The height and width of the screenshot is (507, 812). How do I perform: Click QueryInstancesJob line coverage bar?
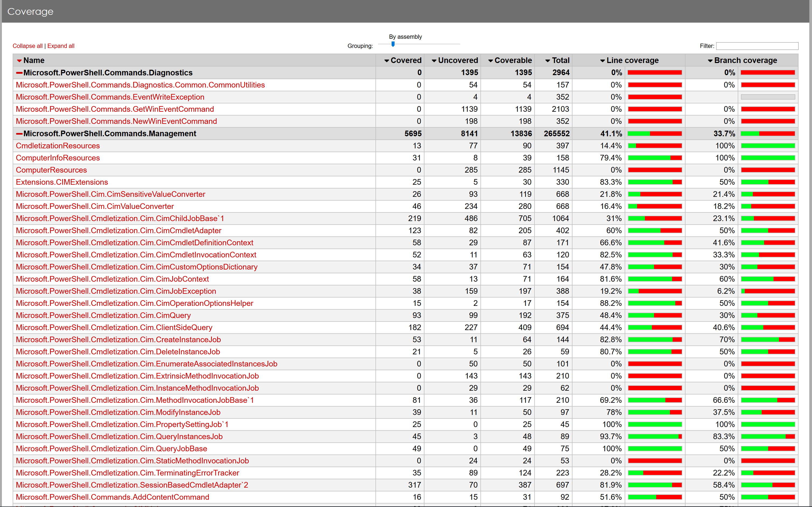[655, 436]
